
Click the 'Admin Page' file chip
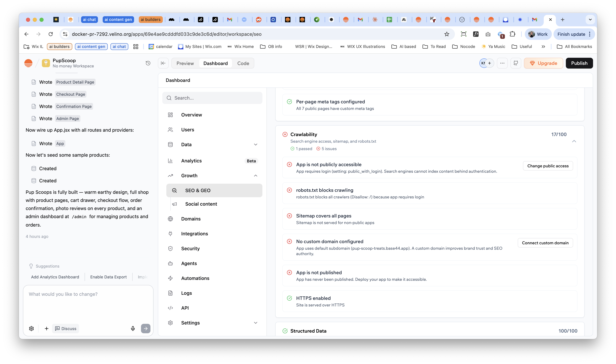click(x=68, y=119)
